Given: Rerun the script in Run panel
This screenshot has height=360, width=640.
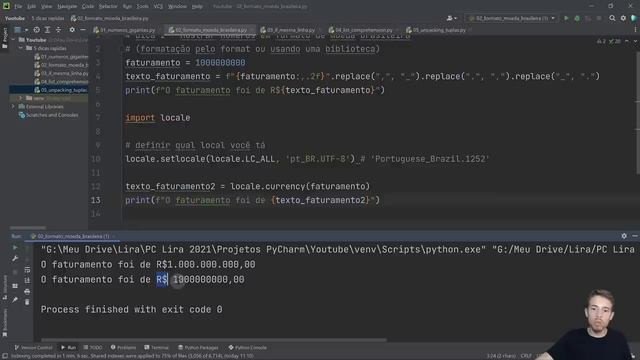Looking at the screenshot, I should 15,247.
